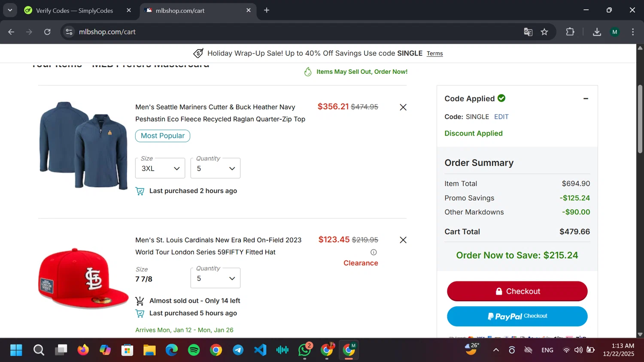Bookmark this page with the star icon
This screenshot has width=644, height=362.
tap(544, 32)
